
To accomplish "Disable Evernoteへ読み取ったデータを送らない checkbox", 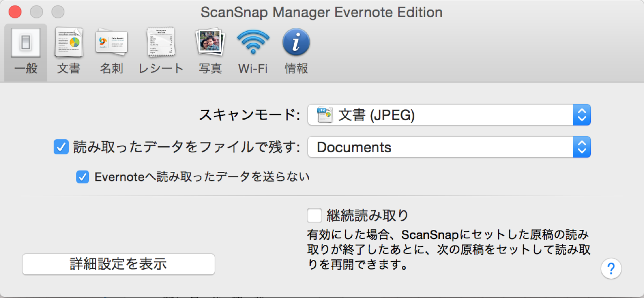I will [82, 177].
